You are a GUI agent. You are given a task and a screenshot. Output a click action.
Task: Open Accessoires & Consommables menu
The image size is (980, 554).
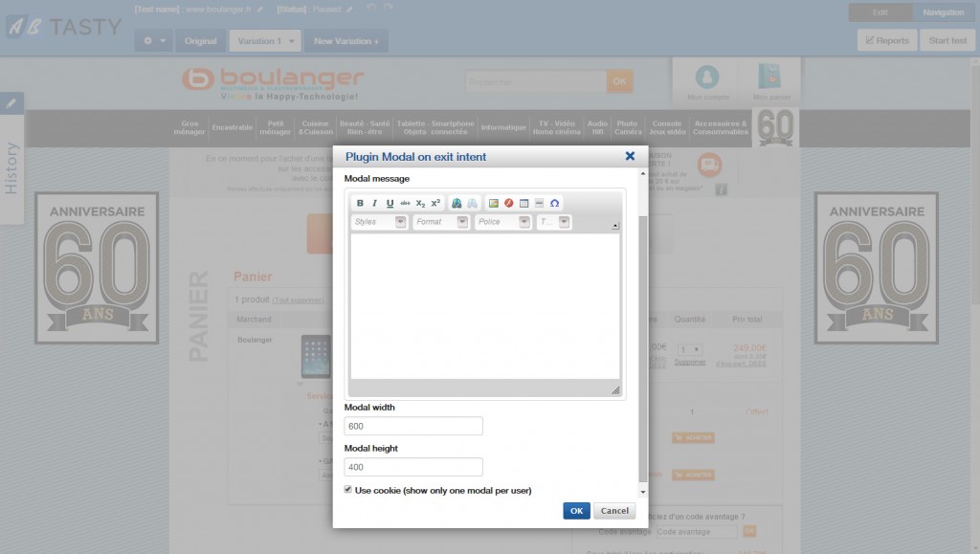pyautogui.click(x=720, y=127)
